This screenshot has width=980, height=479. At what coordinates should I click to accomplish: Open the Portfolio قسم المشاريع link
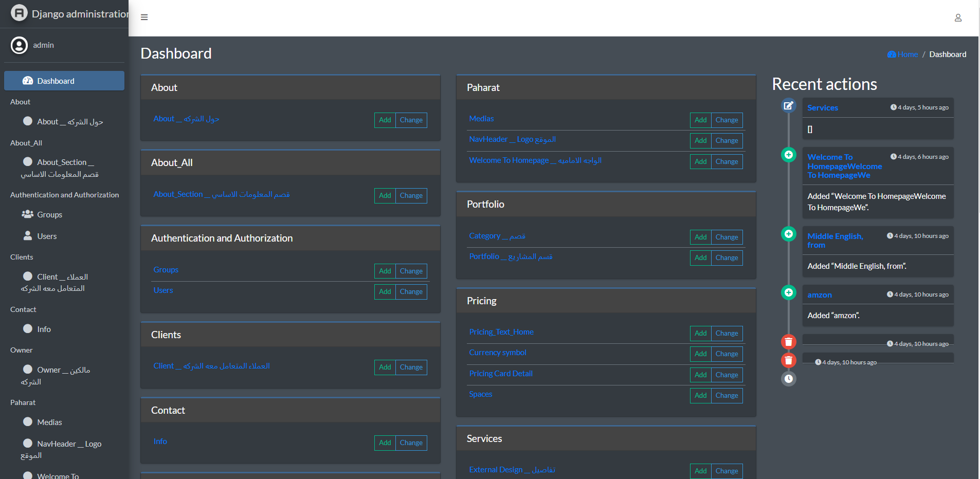click(x=511, y=256)
